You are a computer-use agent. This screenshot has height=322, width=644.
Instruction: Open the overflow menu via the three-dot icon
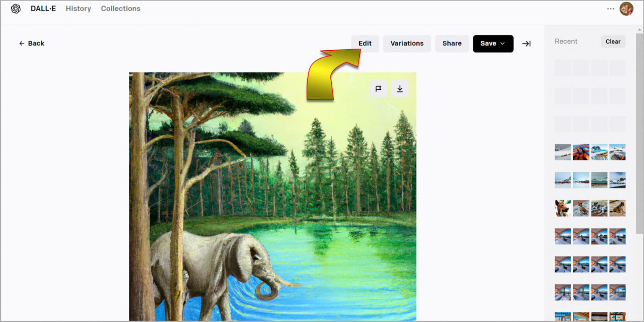(610, 8)
